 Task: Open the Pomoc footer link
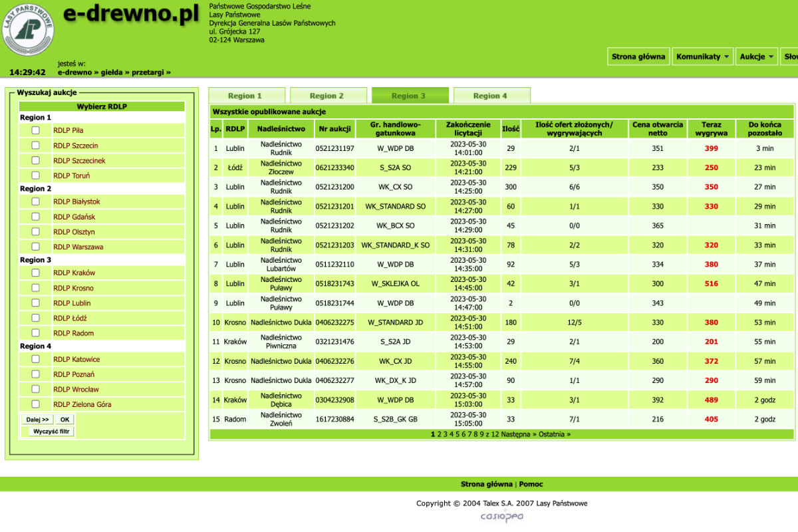(x=531, y=484)
